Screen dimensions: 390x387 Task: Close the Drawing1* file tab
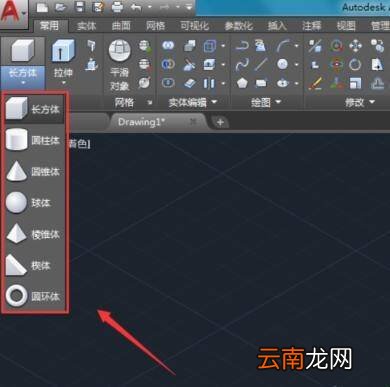tap(193, 122)
